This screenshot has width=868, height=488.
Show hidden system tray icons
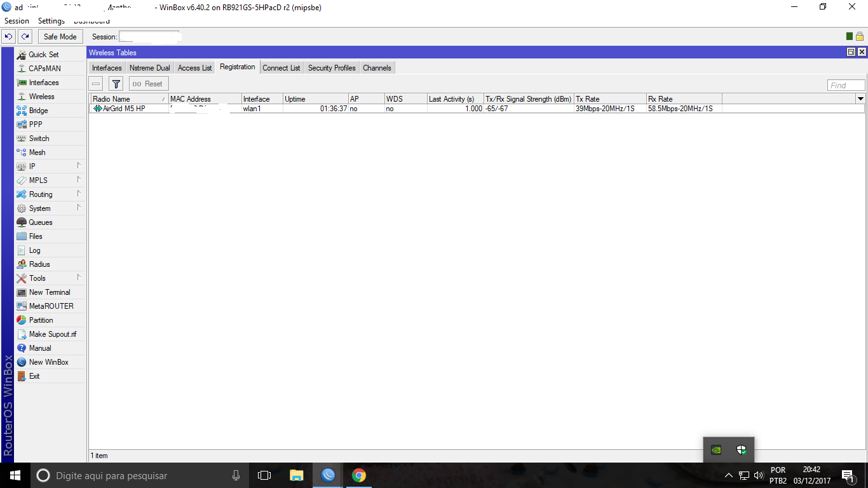tap(729, 475)
